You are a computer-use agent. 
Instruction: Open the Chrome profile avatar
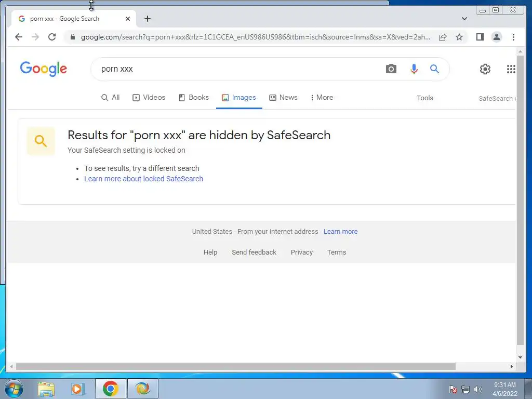tap(496, 37)
